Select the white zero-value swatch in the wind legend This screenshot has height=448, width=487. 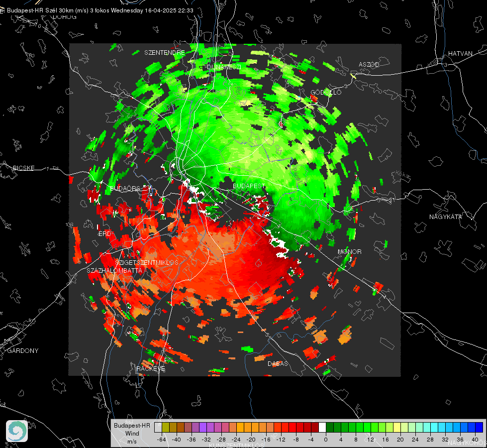click(x=322, y=427)
